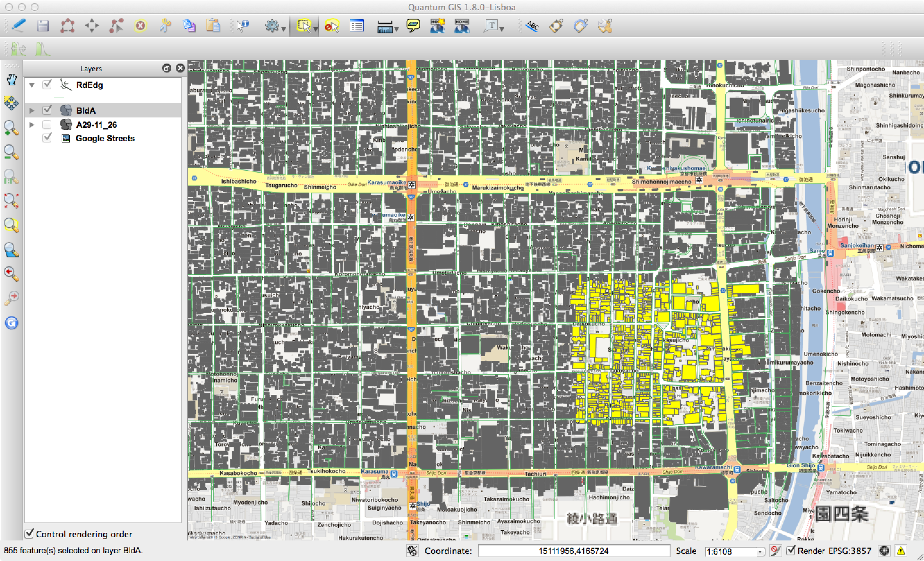The image size is (924, 561).
Task: Select the Text Annotation tool
Action: click(491, 25)
